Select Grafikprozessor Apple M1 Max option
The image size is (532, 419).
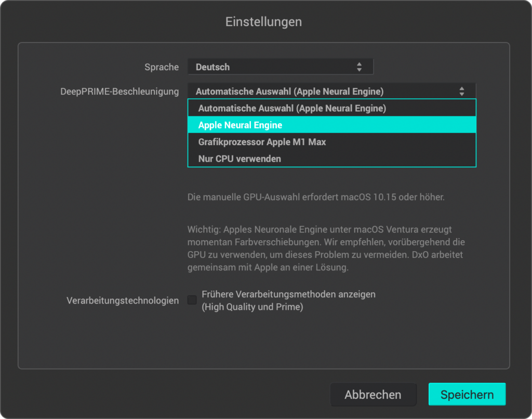[331, 142]
